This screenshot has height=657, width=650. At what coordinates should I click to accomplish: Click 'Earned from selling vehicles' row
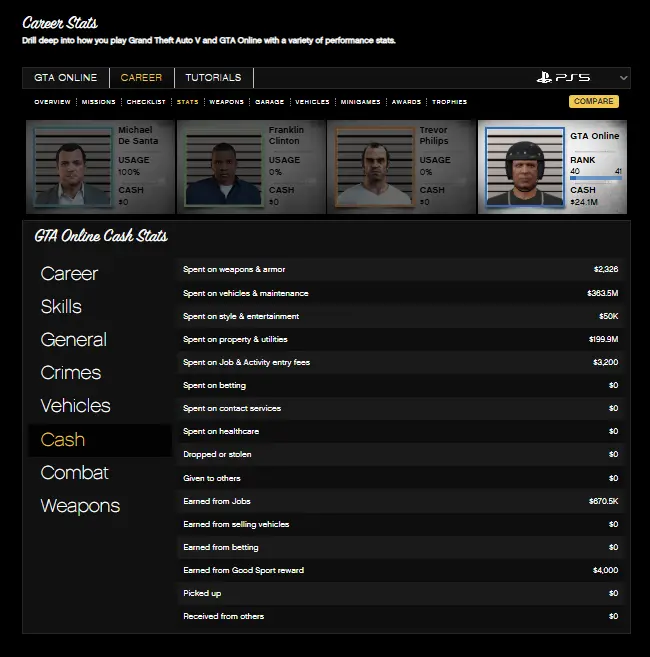[x=401, y=524]
